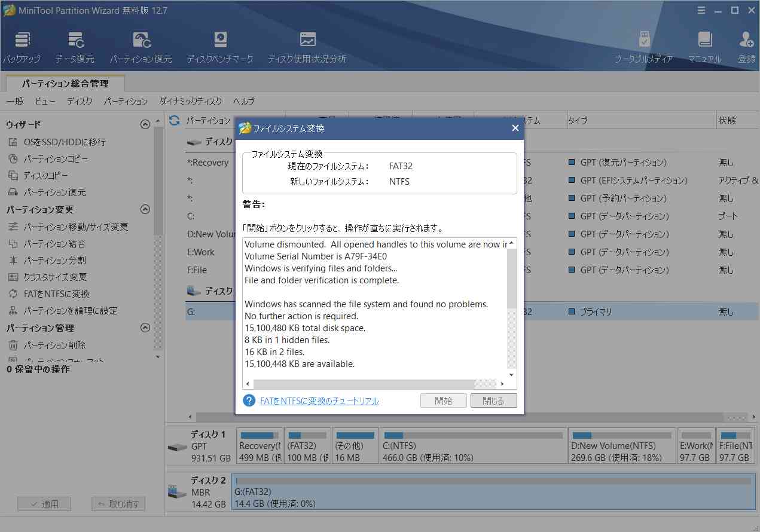Viewport: 760px width, 532px height.
Task: Open the パーティション menu
Action: 126,102
